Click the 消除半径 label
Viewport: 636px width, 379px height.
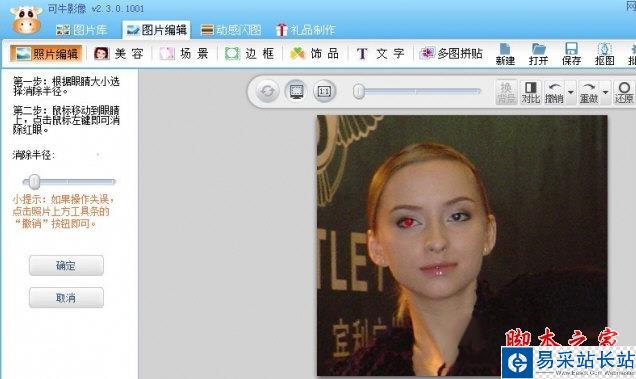(34, 155)
